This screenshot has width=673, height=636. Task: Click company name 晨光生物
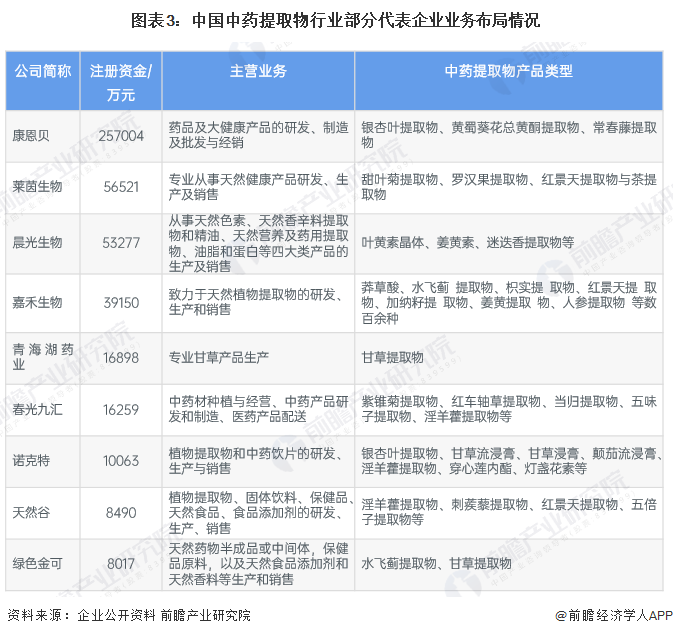(x=37, y=242)
